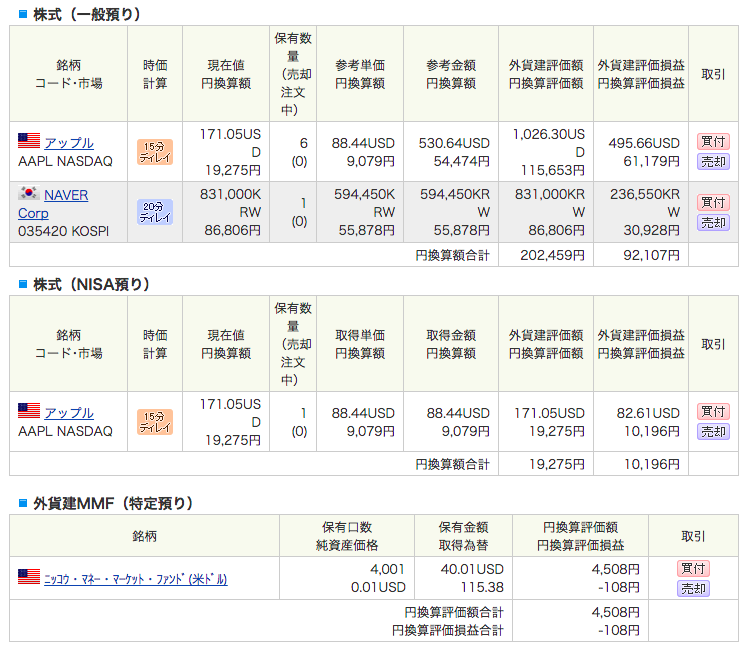The width and height of the screenshot is (749, 653).
Task: Click total profit '92,107円'
Action: click(651, 255)
